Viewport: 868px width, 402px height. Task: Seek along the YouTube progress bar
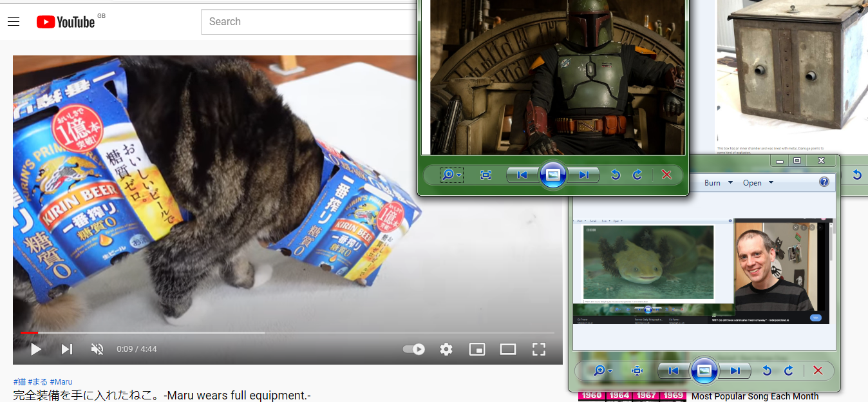[x=287, y=332]
